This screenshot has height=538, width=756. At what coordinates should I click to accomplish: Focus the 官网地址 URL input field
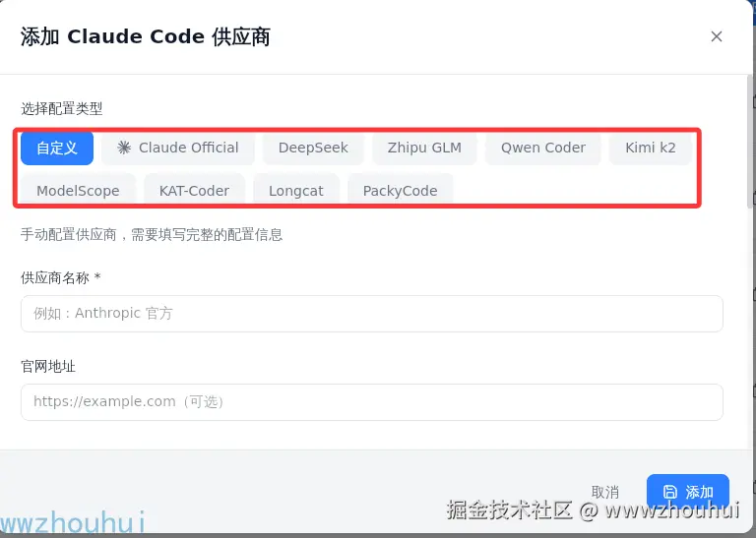click(x=372, y=402)
